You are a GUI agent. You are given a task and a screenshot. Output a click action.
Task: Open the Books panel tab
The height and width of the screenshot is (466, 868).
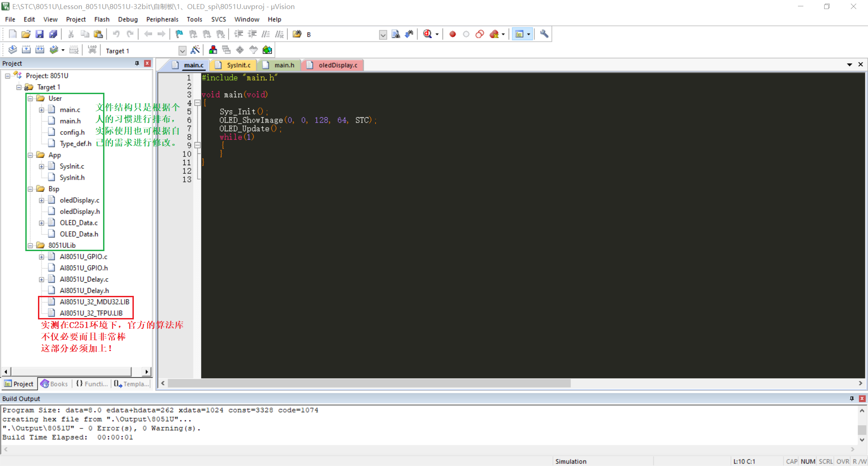[54, 384]
